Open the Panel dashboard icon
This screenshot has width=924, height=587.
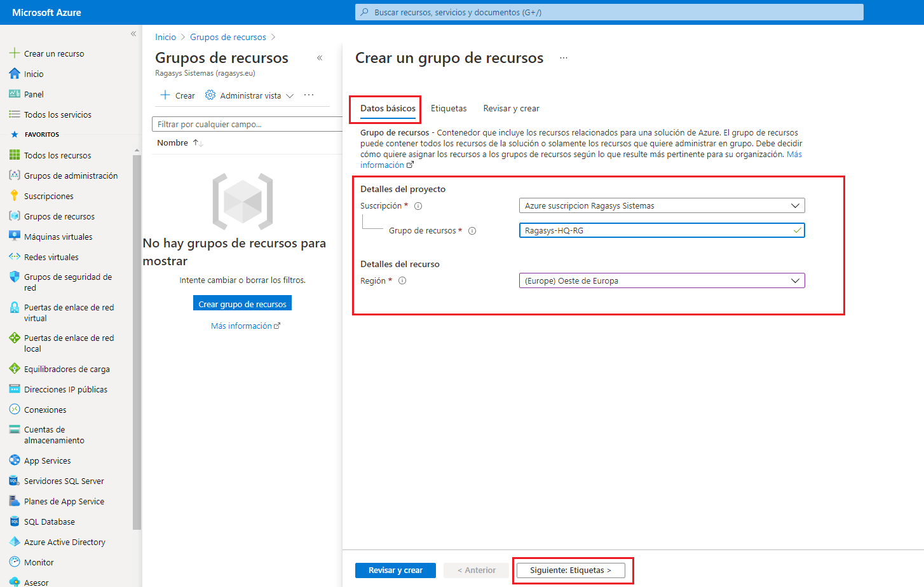click(15, 94)
